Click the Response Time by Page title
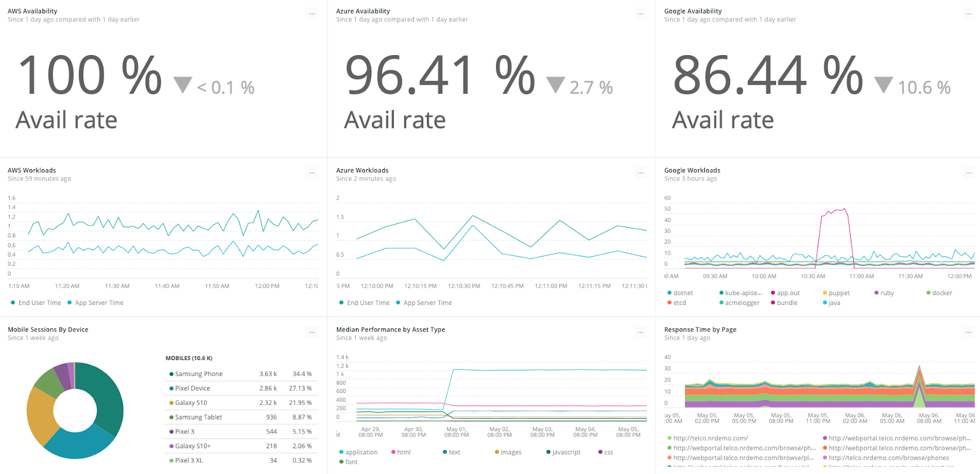 [700, 329]
